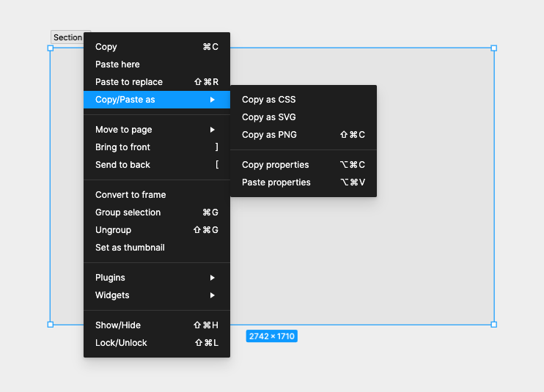The height and width of the screenshot is (392, 544).
Task: Select Send to back
Action: 157,165
